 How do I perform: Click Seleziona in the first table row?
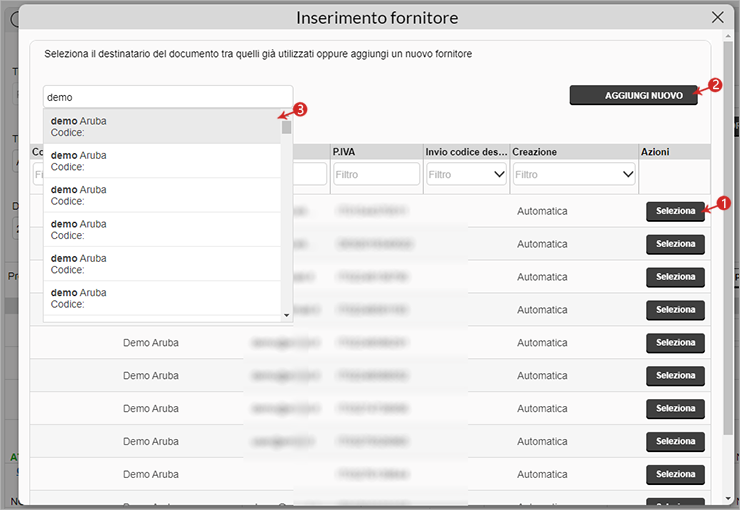(675, 211)
